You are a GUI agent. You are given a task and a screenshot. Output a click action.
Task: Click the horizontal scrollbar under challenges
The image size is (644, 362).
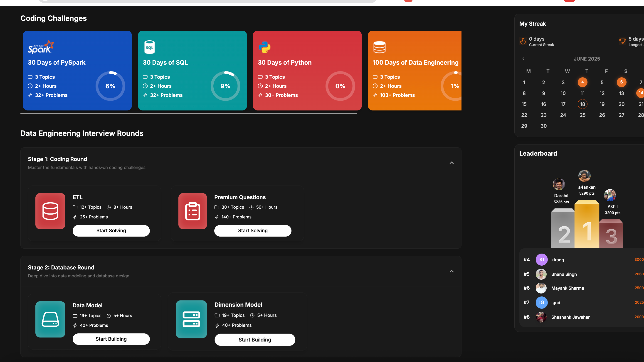tap(189, 114)
